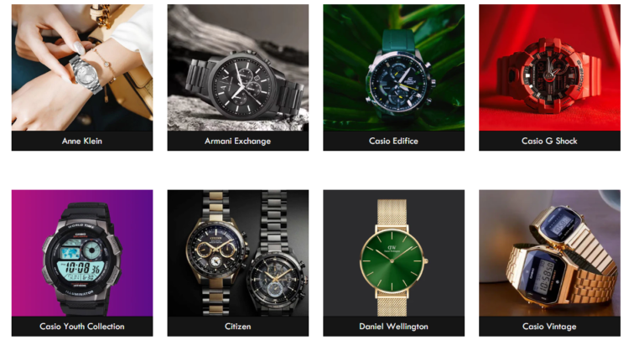Open the Casio Youth Collection digital watch image

point(82,253)
